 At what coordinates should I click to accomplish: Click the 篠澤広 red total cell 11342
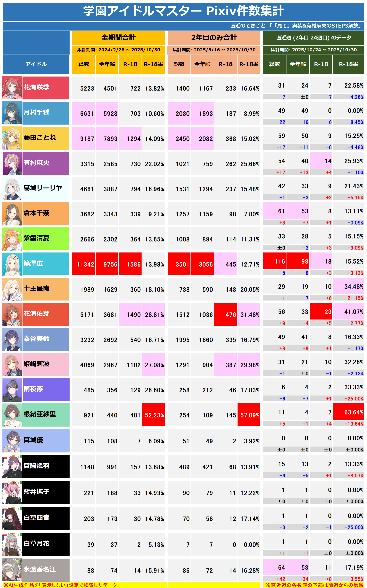coord(84,264)
